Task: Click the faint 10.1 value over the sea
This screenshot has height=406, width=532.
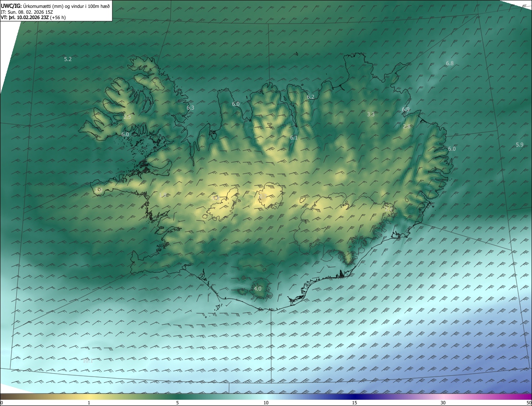Action: click(x=88, y=361)
